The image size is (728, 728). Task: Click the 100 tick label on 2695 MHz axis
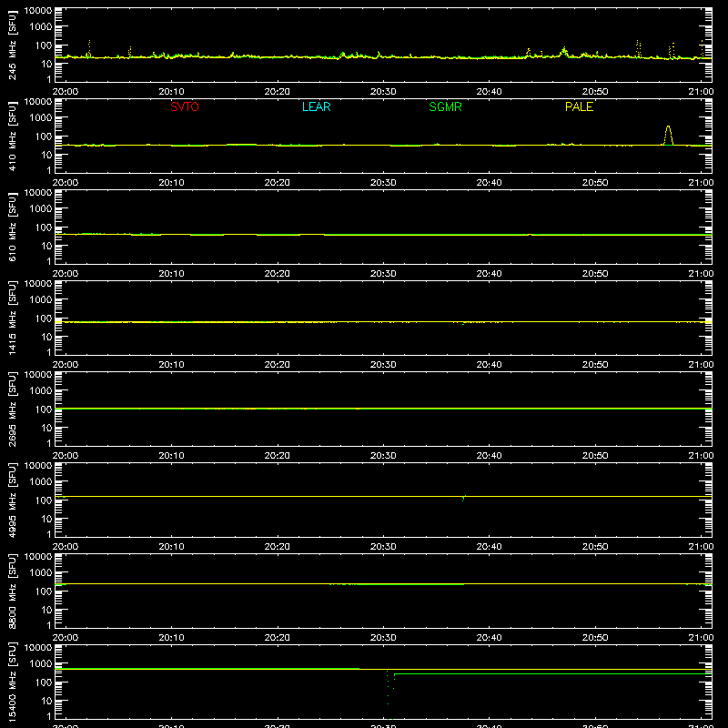[44, 409]
